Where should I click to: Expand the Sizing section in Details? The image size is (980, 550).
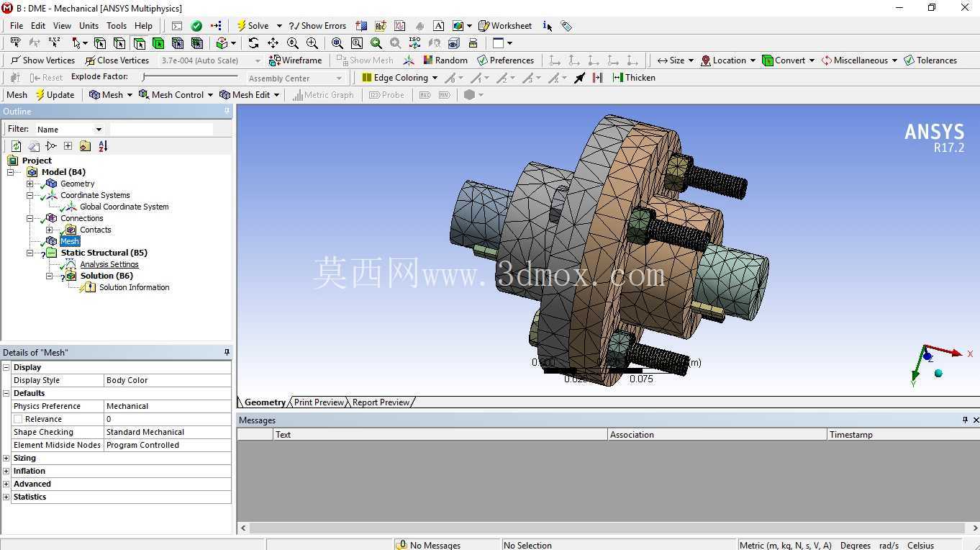click(x=6, y=458)
